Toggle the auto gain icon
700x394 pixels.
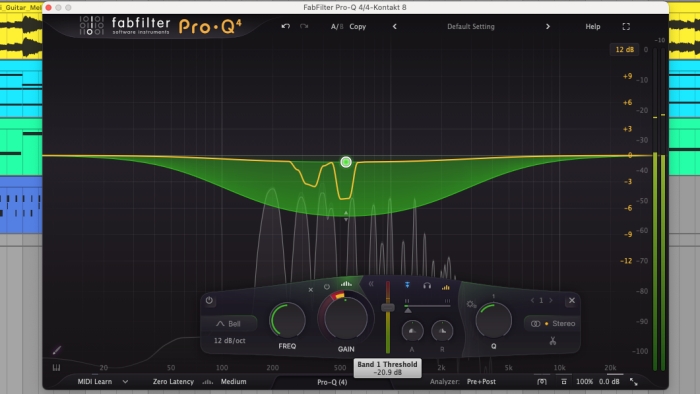pos(542,382)
